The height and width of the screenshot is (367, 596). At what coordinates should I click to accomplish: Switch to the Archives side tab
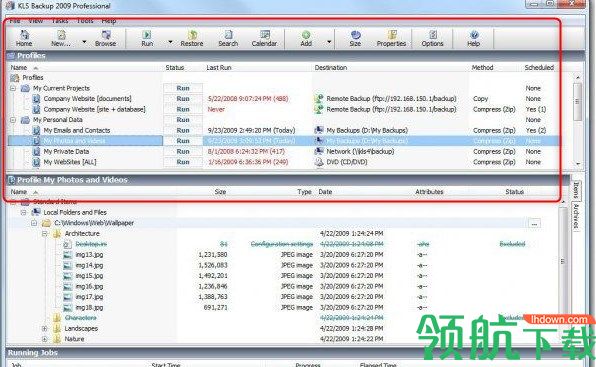pos(576,216)
